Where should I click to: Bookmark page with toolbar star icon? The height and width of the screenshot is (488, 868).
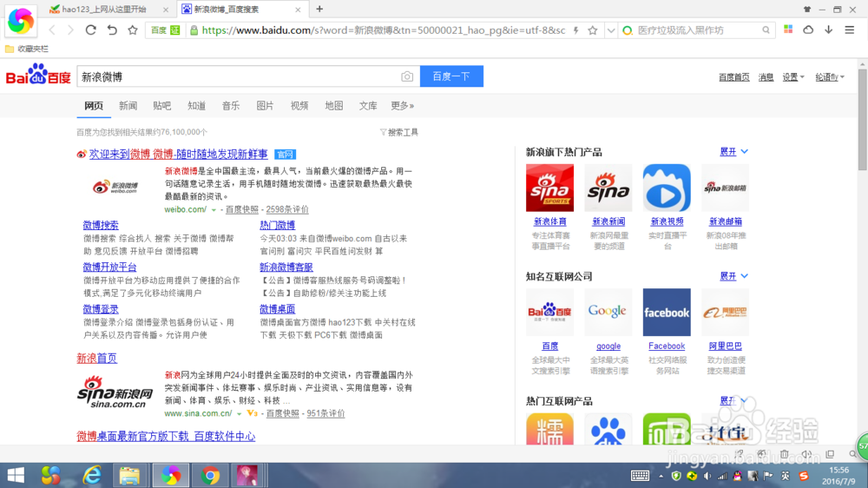pyautogui.click(x=132, y=30)
